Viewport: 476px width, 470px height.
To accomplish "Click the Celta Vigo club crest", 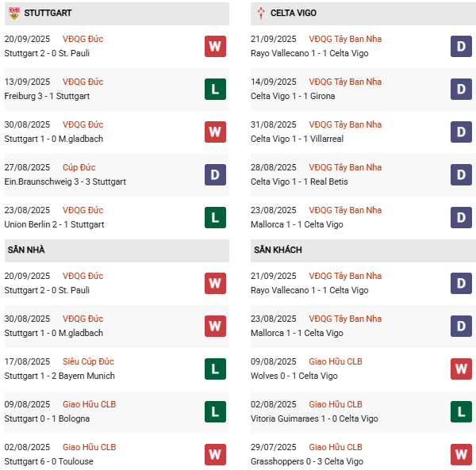I will click(x=261, y=13).
